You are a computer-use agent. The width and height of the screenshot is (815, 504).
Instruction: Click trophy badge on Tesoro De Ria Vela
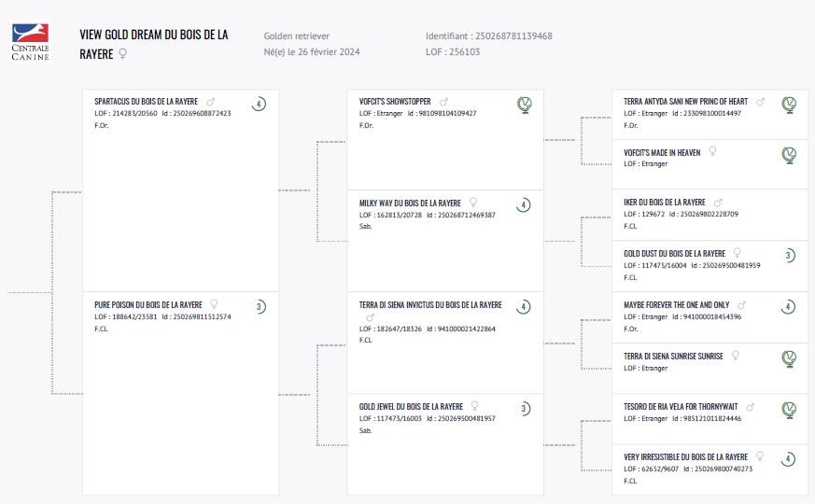tap(789, 408)
